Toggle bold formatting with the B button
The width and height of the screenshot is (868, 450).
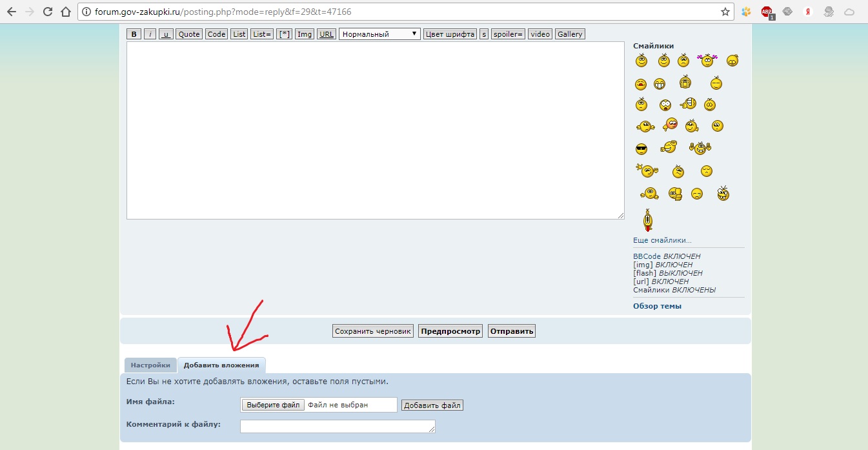(134, 34)
